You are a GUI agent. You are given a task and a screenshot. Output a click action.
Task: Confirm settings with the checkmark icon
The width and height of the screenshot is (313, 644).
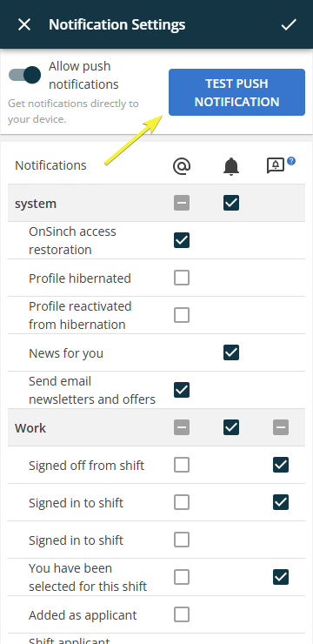[289, 24]
